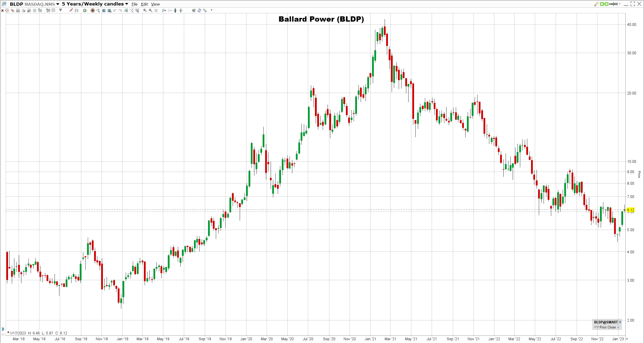Click the clock time parameters icon
Screen dimensions: 644x343
click(x=29, y=11)
